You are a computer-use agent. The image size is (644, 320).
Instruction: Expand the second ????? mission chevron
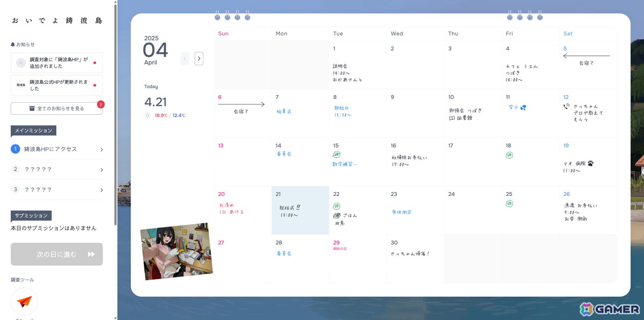click(x=101, y=170)
